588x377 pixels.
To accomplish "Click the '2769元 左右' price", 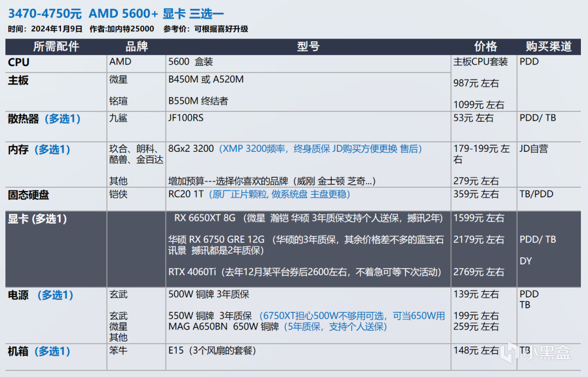I will (479, 271).
